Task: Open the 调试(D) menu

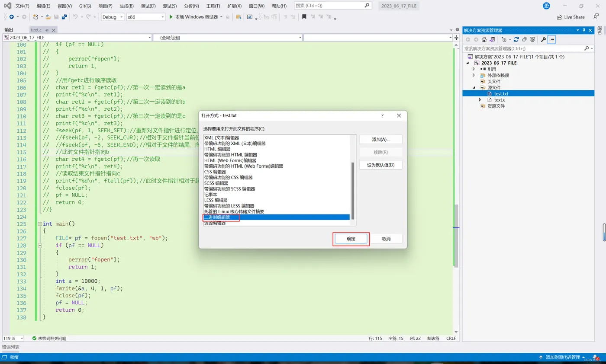Action: (148, 6)
